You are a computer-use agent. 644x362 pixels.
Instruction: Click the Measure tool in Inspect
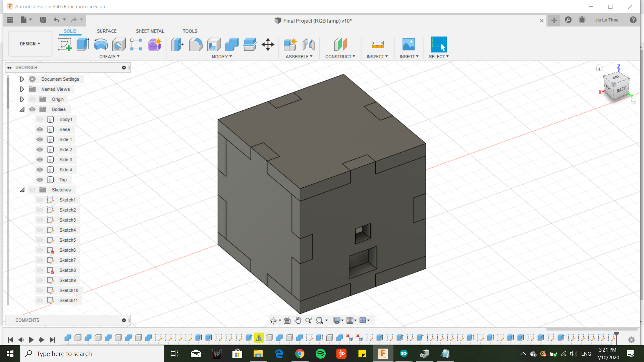(x=377, y=44)
